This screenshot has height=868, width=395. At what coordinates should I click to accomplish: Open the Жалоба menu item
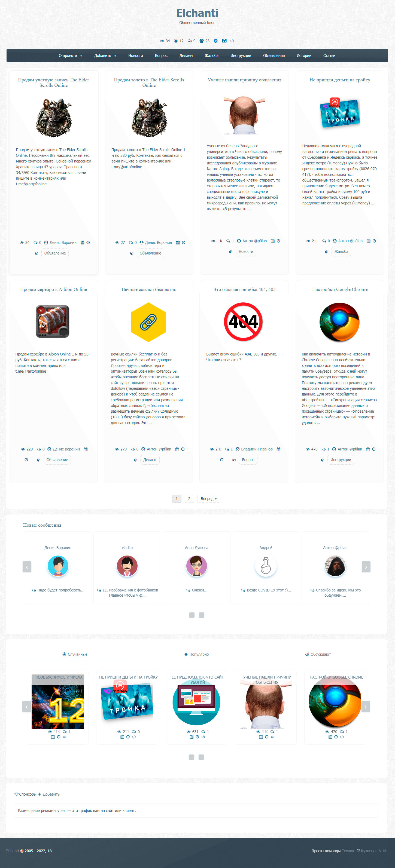pos(211,56)
